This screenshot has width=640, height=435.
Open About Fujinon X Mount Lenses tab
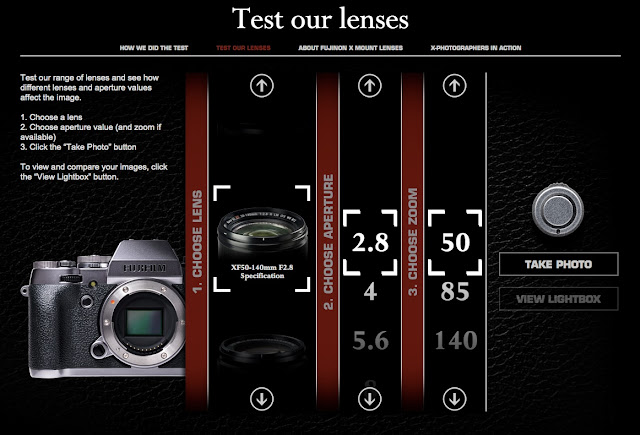tap(351, 48)
